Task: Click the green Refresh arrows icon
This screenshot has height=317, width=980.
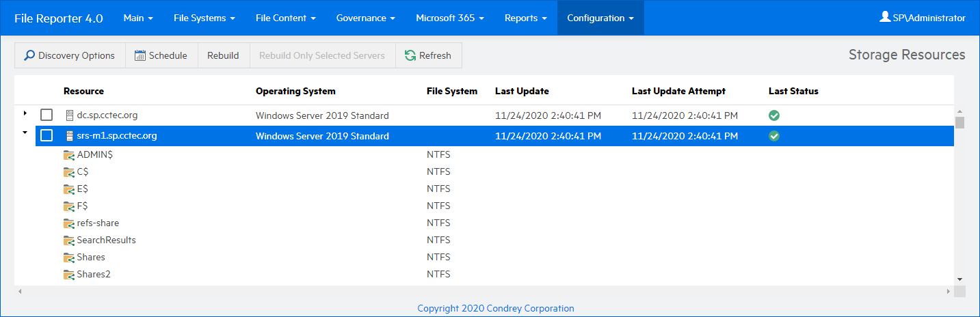Action: coord(410,56)
